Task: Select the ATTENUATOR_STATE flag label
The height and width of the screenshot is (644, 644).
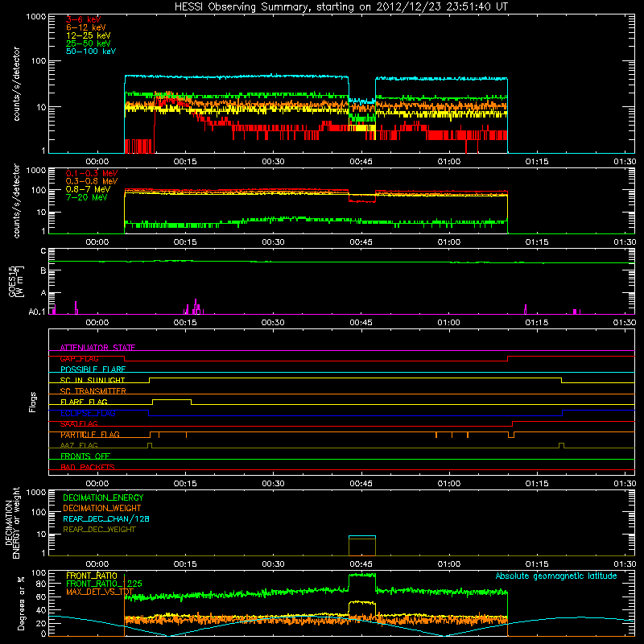Action: point(97,348)
